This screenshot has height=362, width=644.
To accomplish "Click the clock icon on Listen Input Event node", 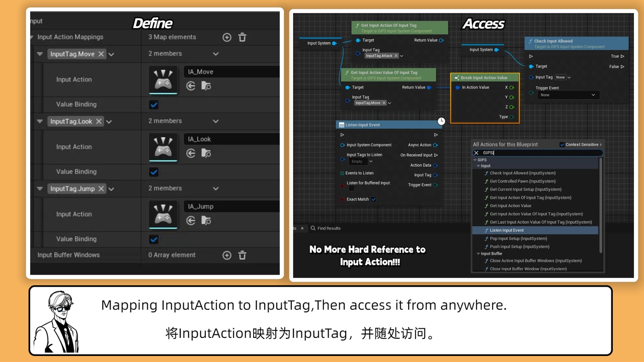I will 441,121.
